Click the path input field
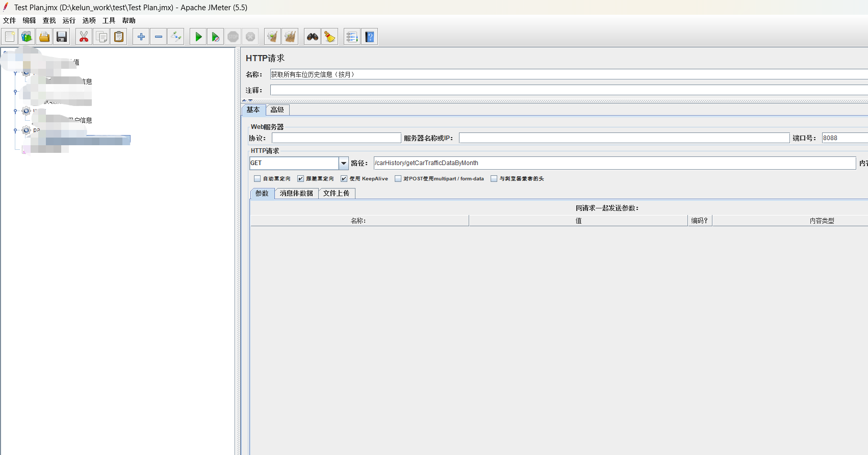This screenshot has height=455, width=868. coord(615,163)
